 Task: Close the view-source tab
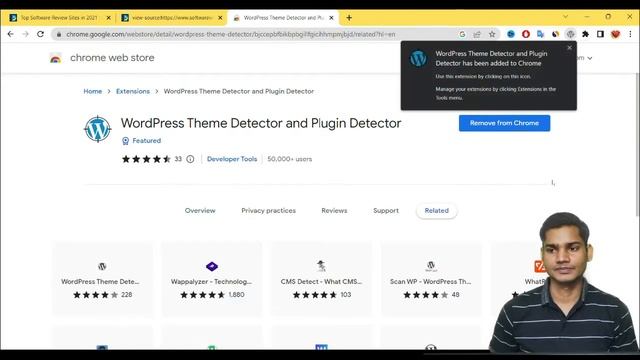pyautogui.click(x=220, y=18)
